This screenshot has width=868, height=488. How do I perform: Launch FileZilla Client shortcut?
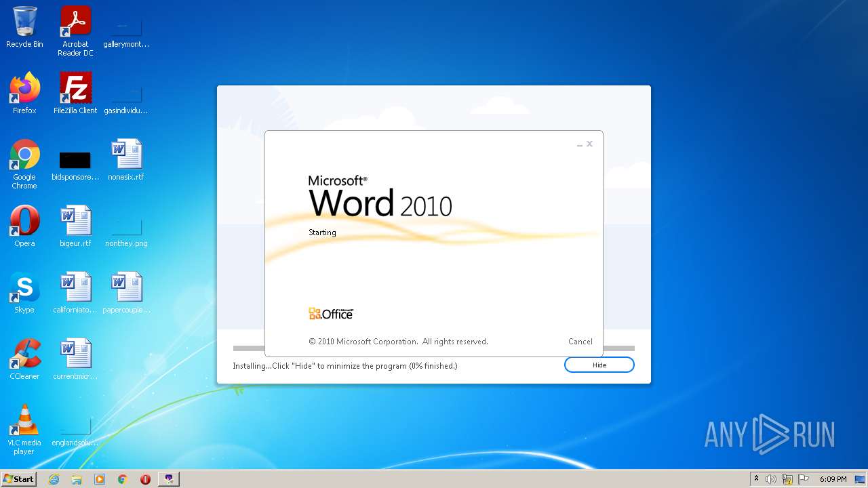click(75, 94)
